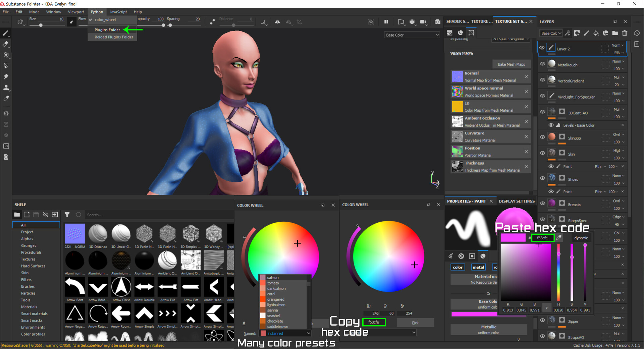Select the Clone stamp tool

(x=6, y=88)
